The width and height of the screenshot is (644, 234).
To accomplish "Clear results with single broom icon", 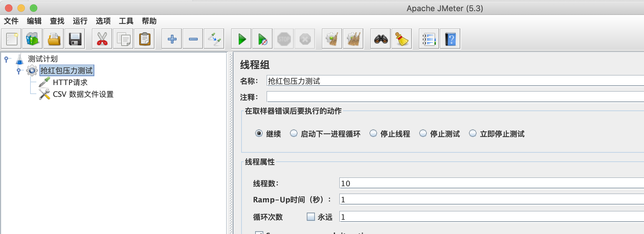I will point(332,39).
